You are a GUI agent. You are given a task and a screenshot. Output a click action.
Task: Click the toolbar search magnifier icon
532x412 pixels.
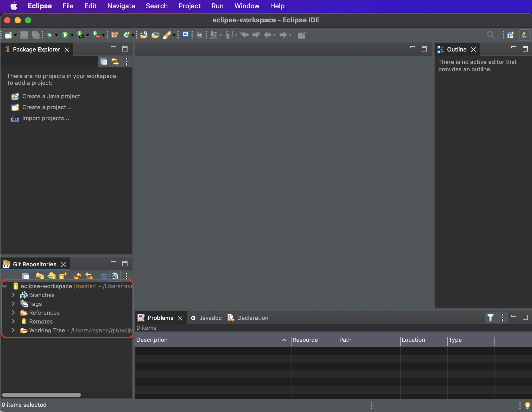point(491,35)
